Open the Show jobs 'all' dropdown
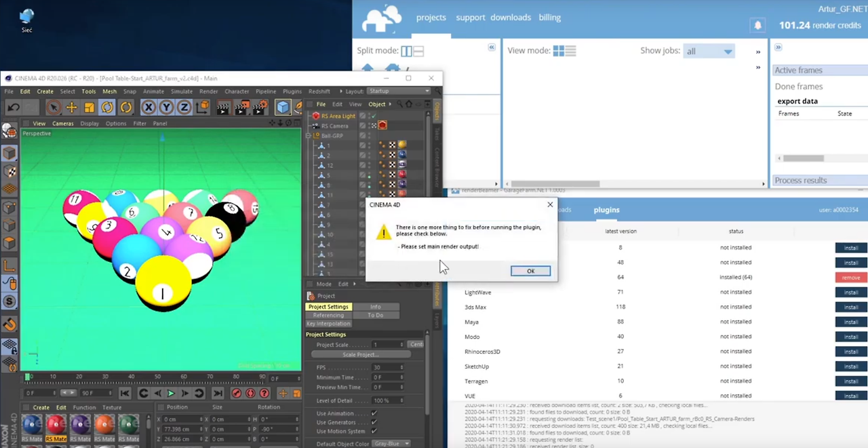This screenshot has height=448, width=868. click(709, 52)
